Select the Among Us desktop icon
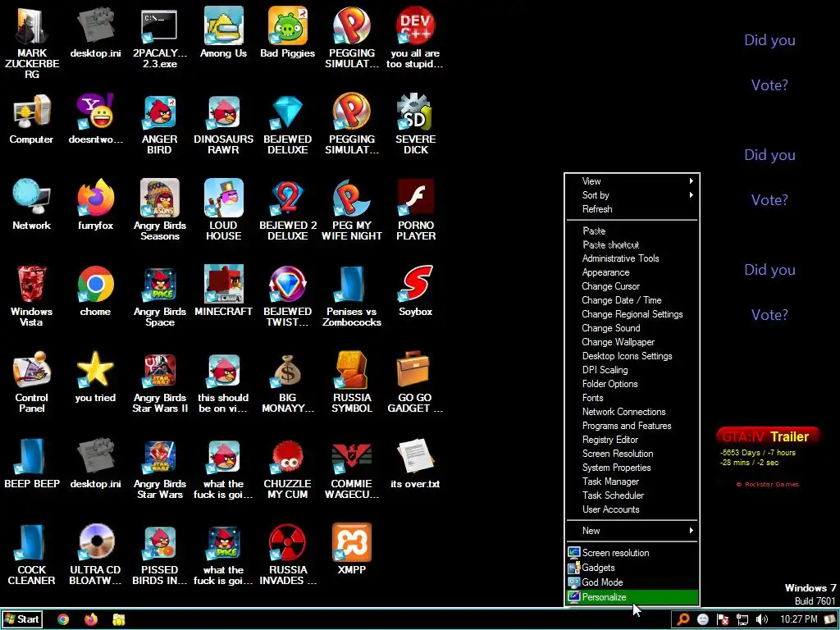Image resolution: width=840 pixels, height=630 pixels. 223,25
